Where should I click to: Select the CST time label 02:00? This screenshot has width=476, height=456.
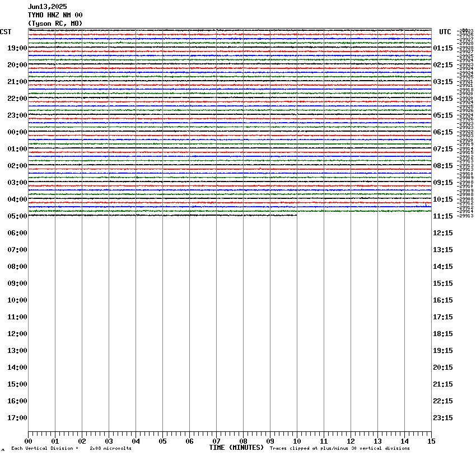17,165
